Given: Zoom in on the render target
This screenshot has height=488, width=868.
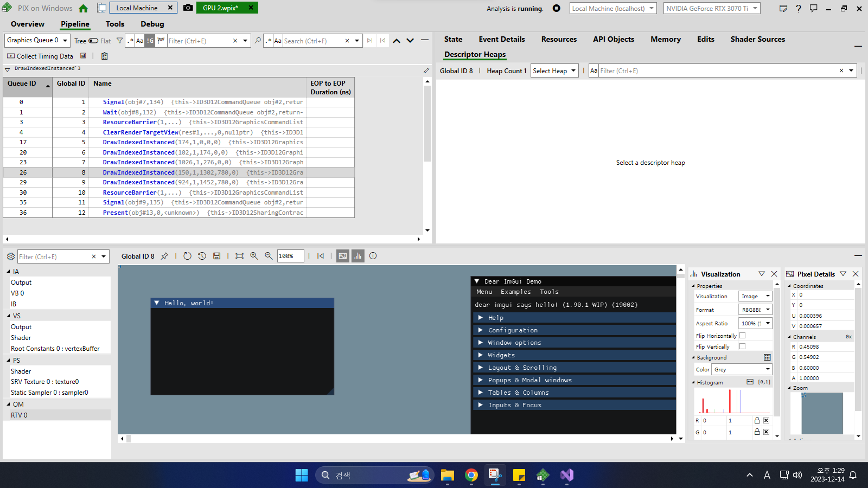Looking at the screenshot, I should (x=254, y=256).
